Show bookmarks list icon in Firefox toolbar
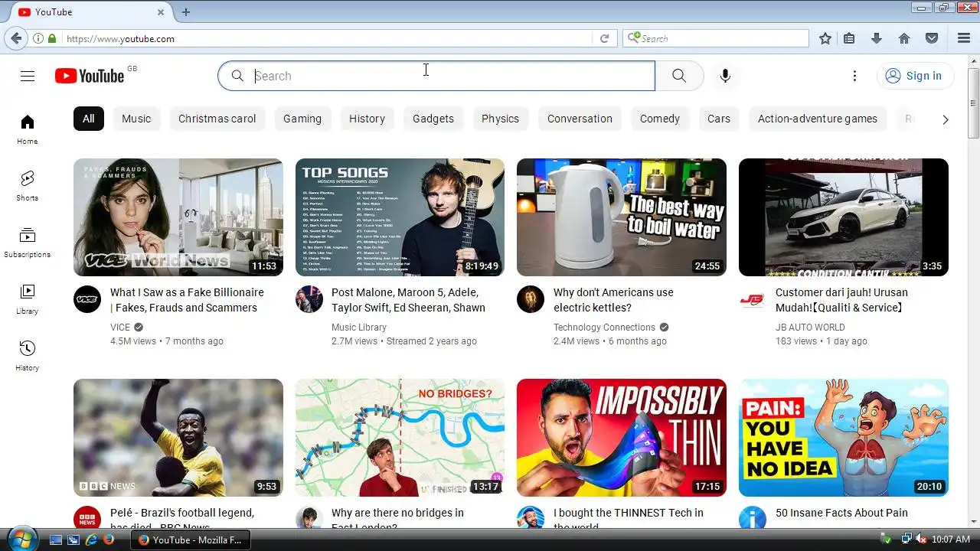The height and width of the screenshot is (551, 980). 849,38
